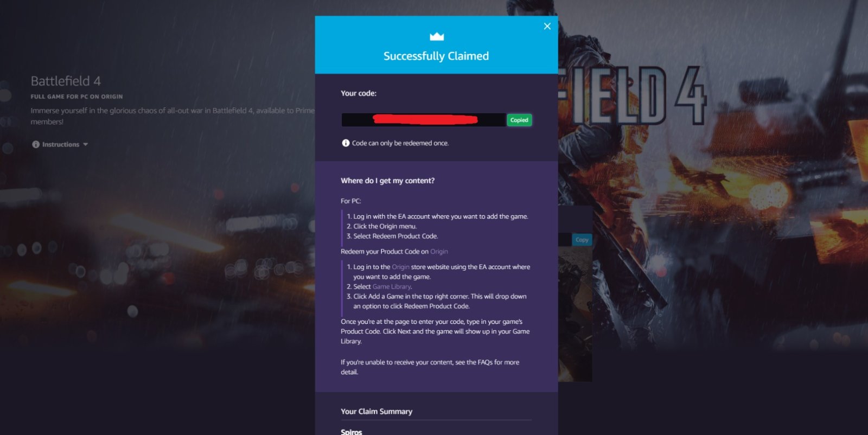Click the FAQs sentence about being unable to receive content
Screen dimensions: 868x435
point(430,367)
